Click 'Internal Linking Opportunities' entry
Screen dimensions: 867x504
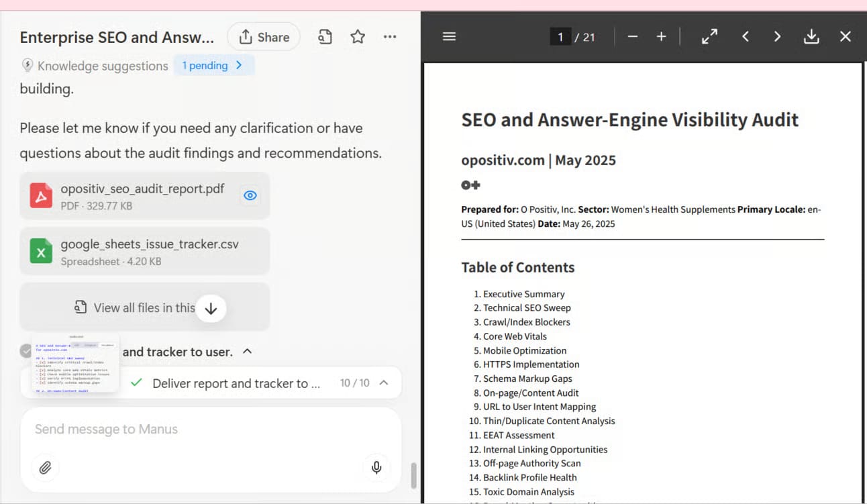point(545,450)
